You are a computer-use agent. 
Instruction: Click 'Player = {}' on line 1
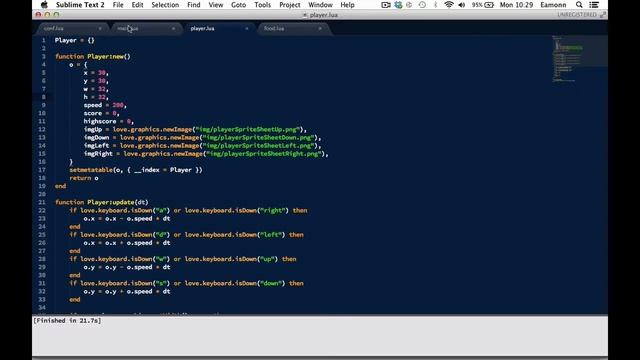[x=75, y=40]
